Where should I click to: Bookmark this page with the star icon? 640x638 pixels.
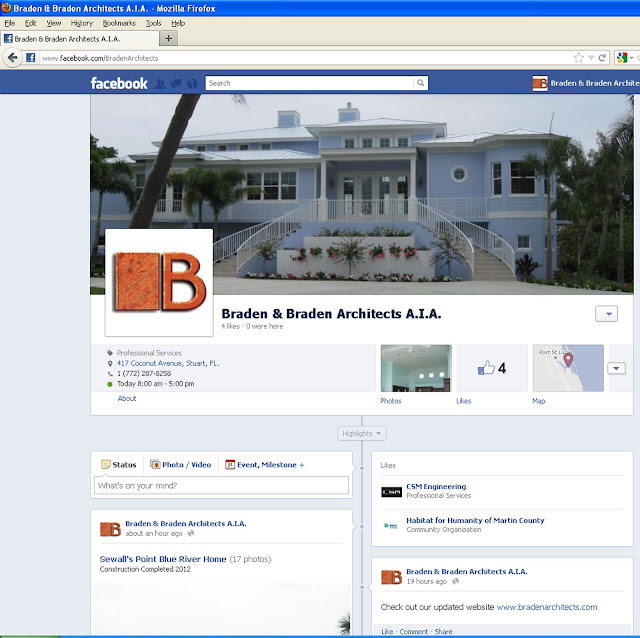click(578, 58)
